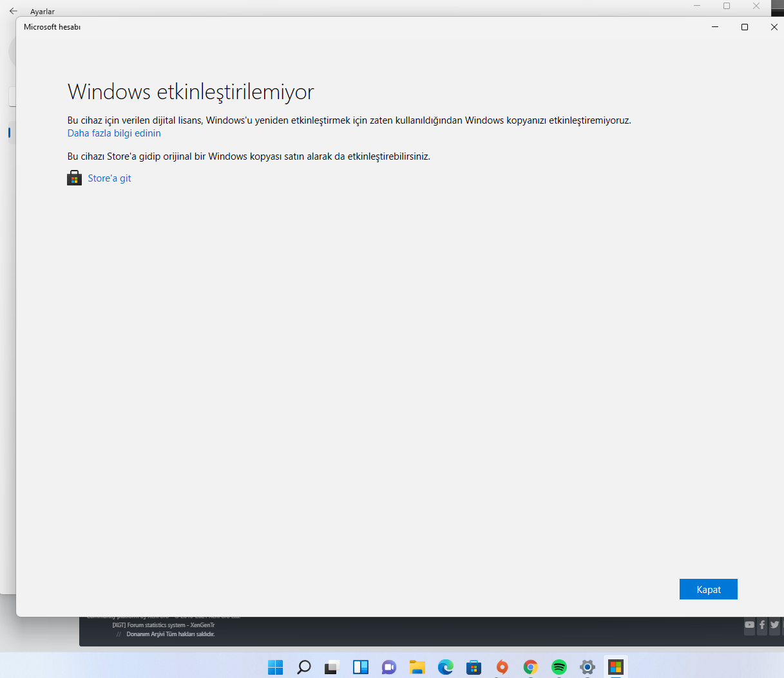Click the paragraph beginning 'Bu cihaz için verilen'
This screenshot has height=678, width=784.
point(349,120)
